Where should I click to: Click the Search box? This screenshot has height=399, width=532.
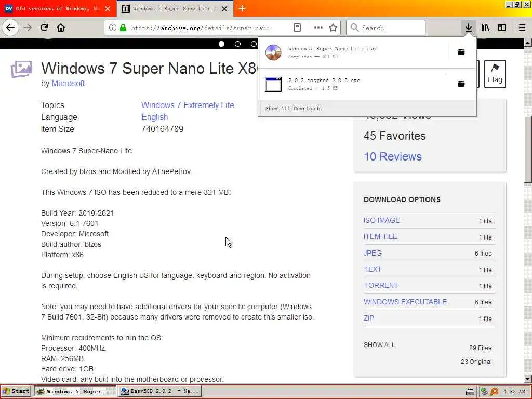pyautogui.click(x=386, y=28)
